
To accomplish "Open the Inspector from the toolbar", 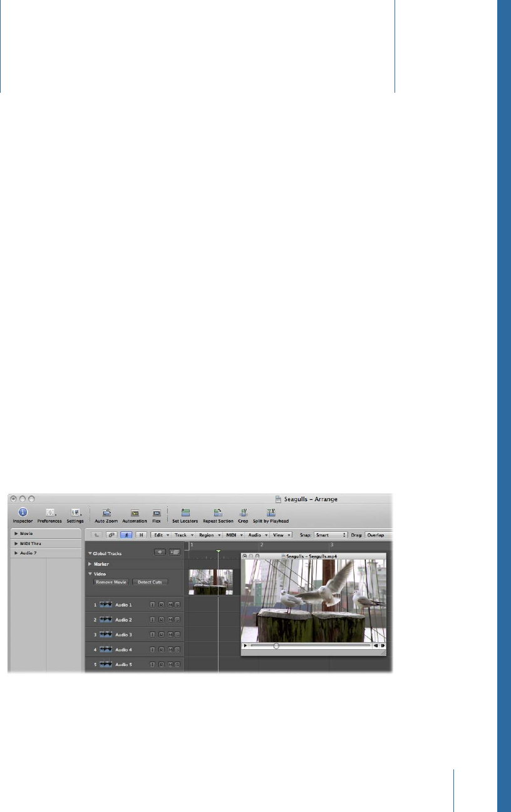I will pos(22,512).
